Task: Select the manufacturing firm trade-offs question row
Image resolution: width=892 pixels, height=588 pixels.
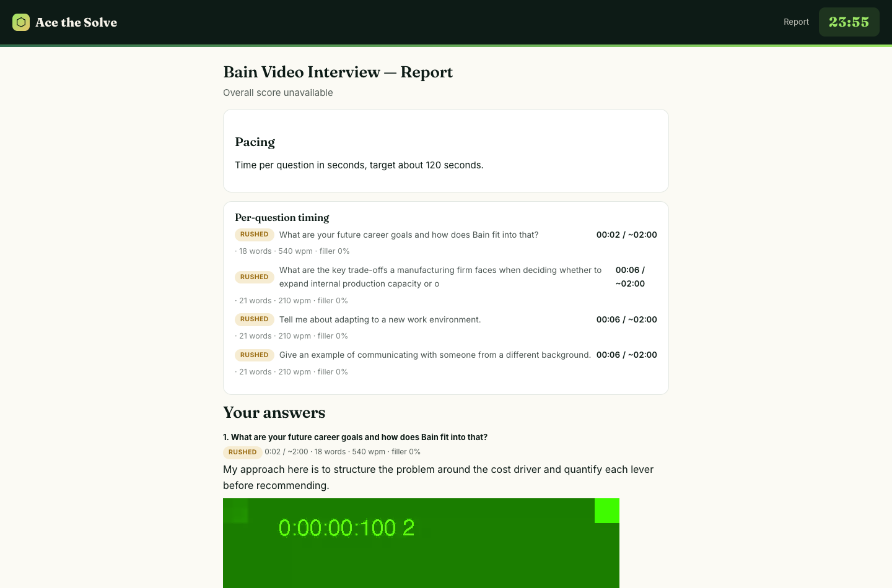Action: point(446,277)
